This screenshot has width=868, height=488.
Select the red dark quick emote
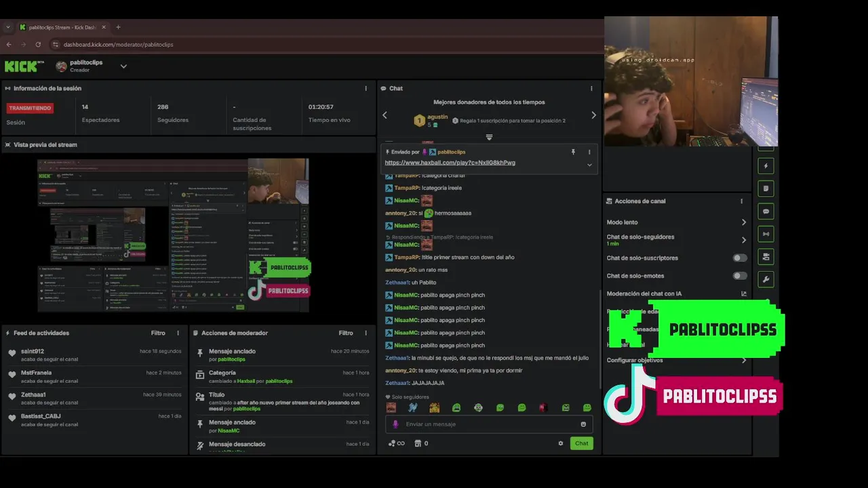(543, 407)
